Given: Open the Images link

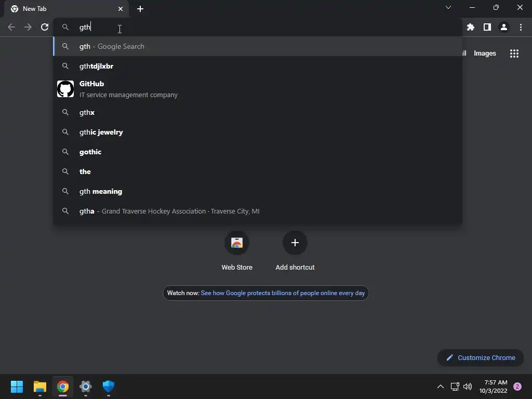Looking at the screenshot, I should 485,54.
